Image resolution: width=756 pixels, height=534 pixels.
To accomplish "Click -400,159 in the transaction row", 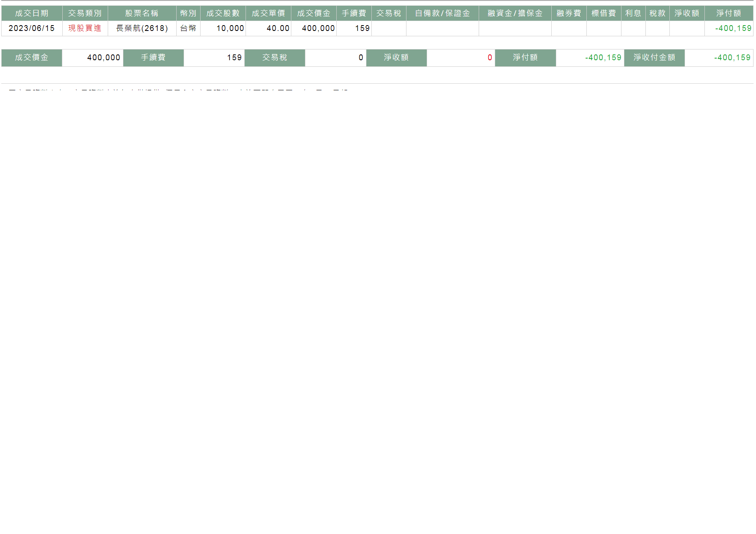I will point(733,28).
